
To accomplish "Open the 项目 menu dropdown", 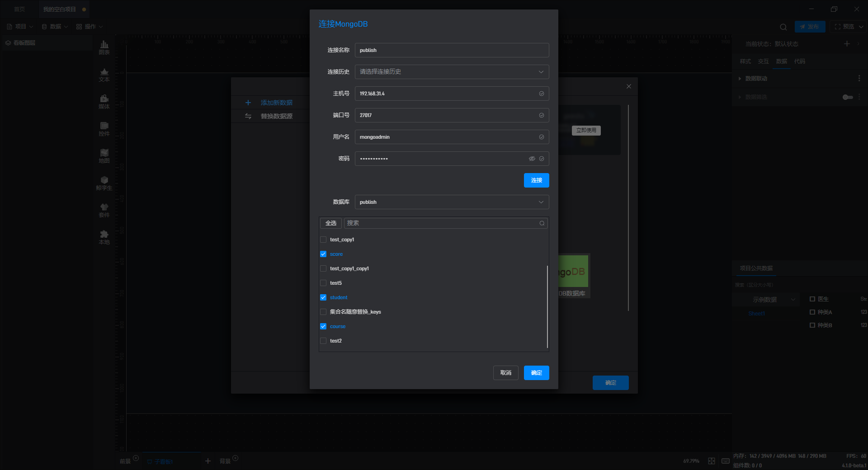I will coord(20,27).
